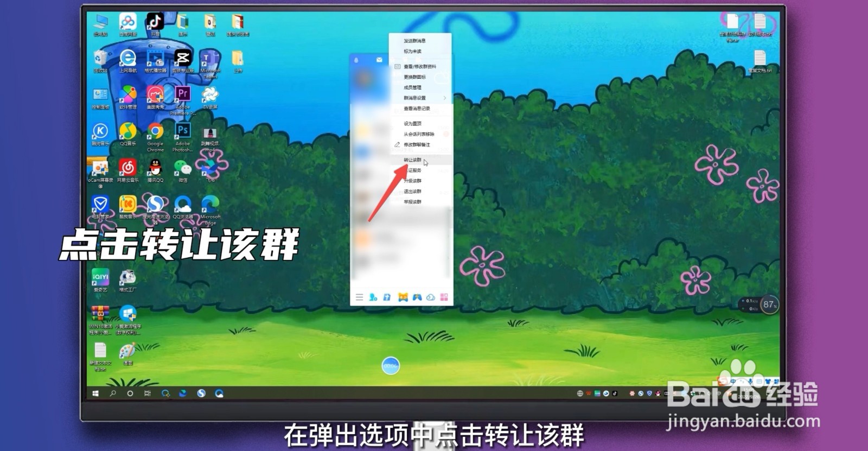
Task: Expand the 群消息设置 submenu arrow
Action: click(x=445, y=98)
